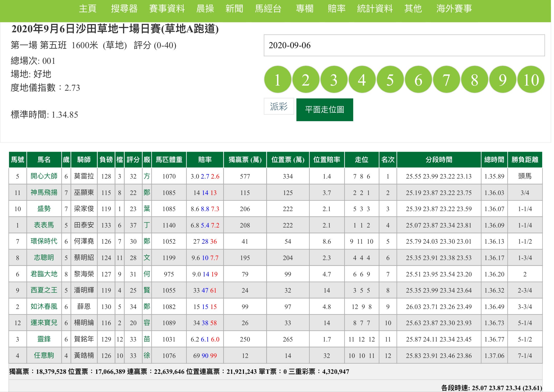Click the date field showing 2020-09-06
Viewport: 554px width, 392px height.
pyautogui.click(x=404, y=45)
